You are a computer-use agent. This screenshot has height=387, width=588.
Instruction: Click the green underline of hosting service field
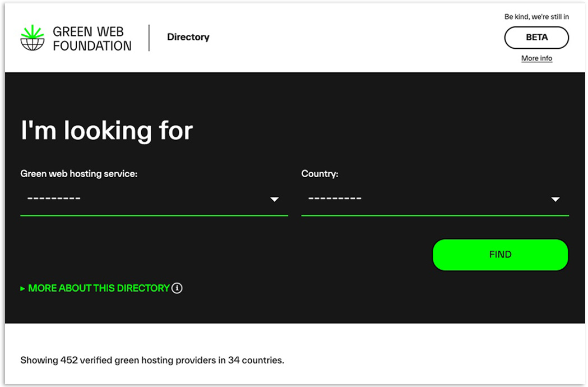click(154, 215)
